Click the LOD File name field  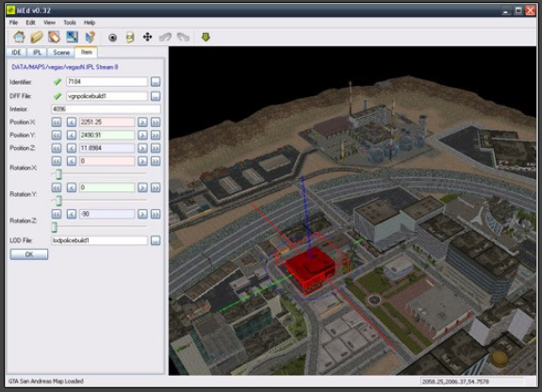(100, 240)
